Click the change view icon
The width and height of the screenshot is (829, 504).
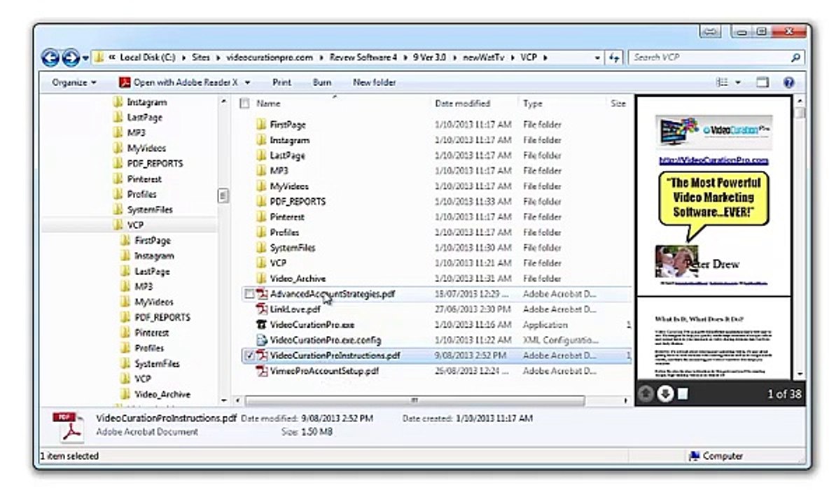(722, 83)
